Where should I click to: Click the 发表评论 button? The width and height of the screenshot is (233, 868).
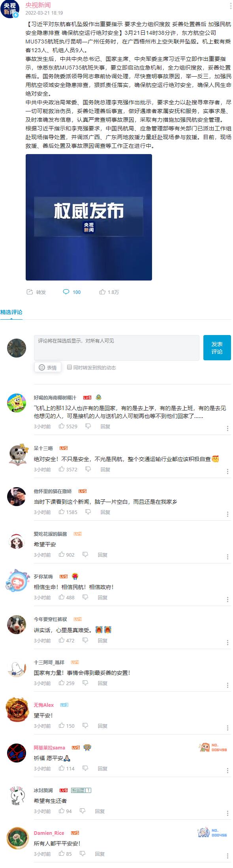(217, 348)
